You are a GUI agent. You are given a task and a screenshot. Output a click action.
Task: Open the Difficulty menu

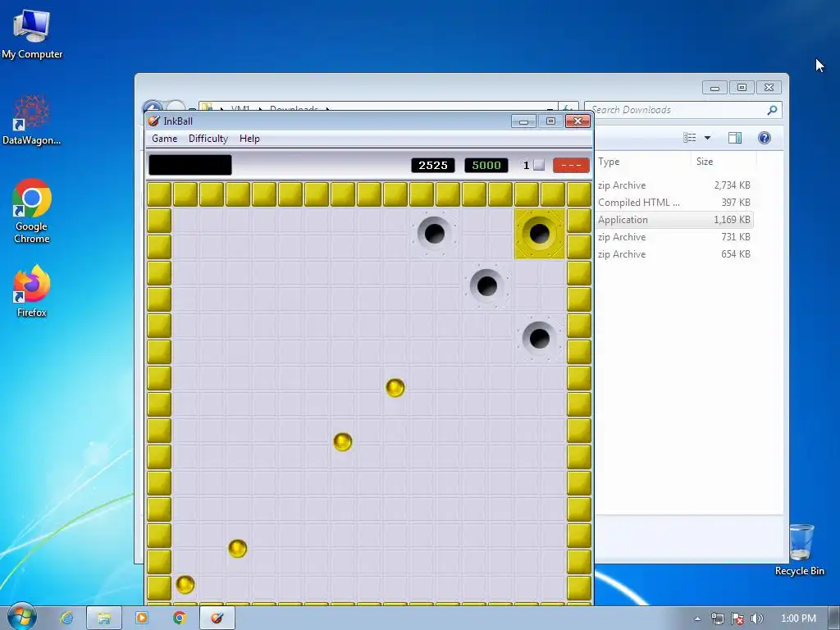[208, 138]
